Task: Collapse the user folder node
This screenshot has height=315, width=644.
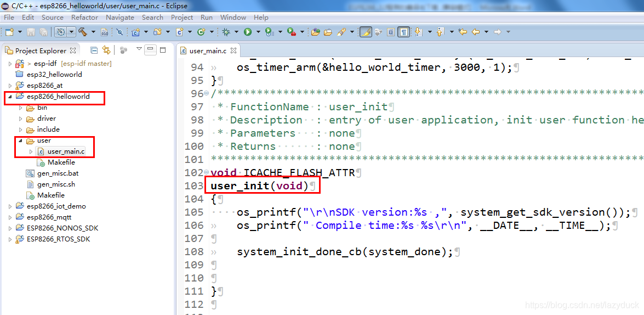Action: [x=20, y=140]
